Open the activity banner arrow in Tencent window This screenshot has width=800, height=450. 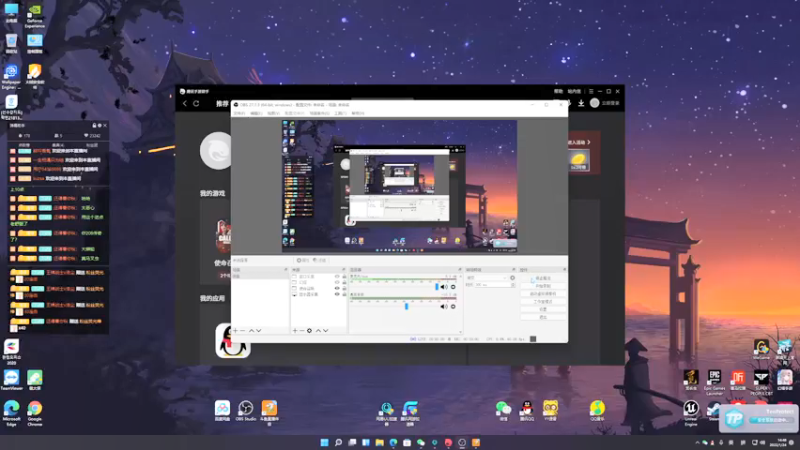click(x=589, y=142)
